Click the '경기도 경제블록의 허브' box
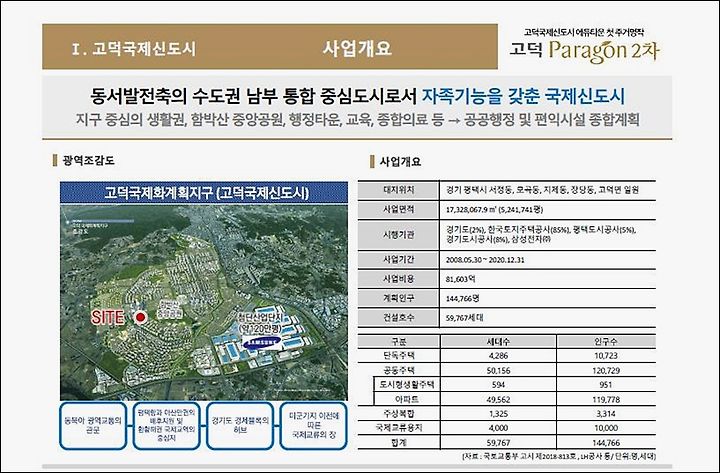The width and height of the screenshot is (720, 473). pyautogui.click(x=240, y=426)
